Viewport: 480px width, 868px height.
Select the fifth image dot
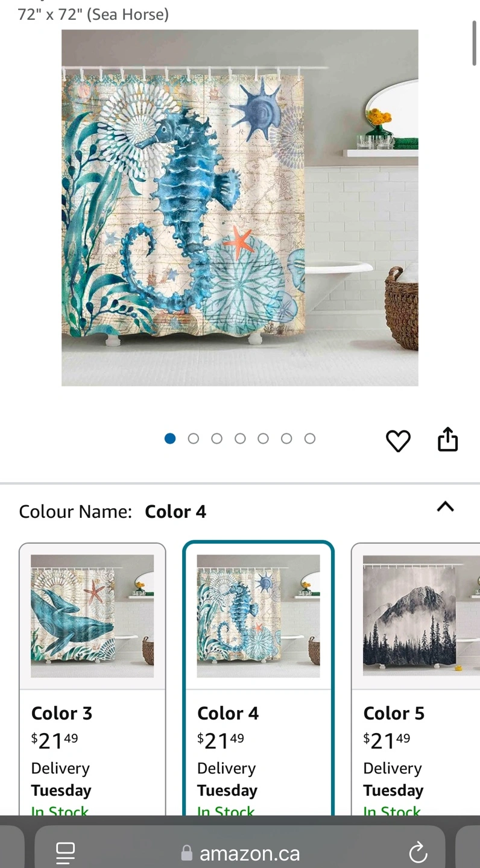(x=263, y=439)
